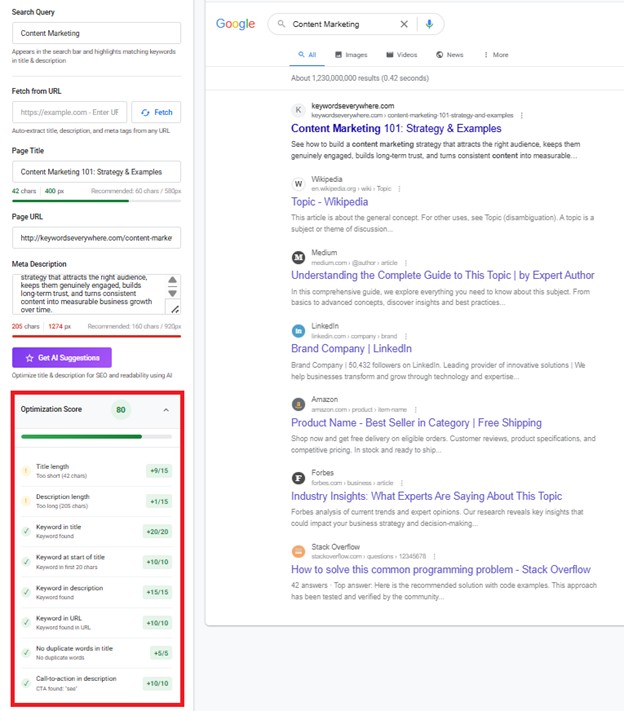Screen dimensions: 624x711
Task: Click the '205 chars' description count
Action: click(x=25, y=326)
